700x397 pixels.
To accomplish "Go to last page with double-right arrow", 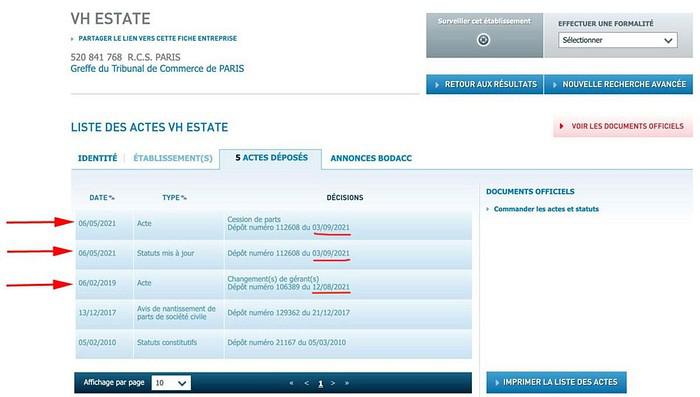I will (x=347, y=383).
